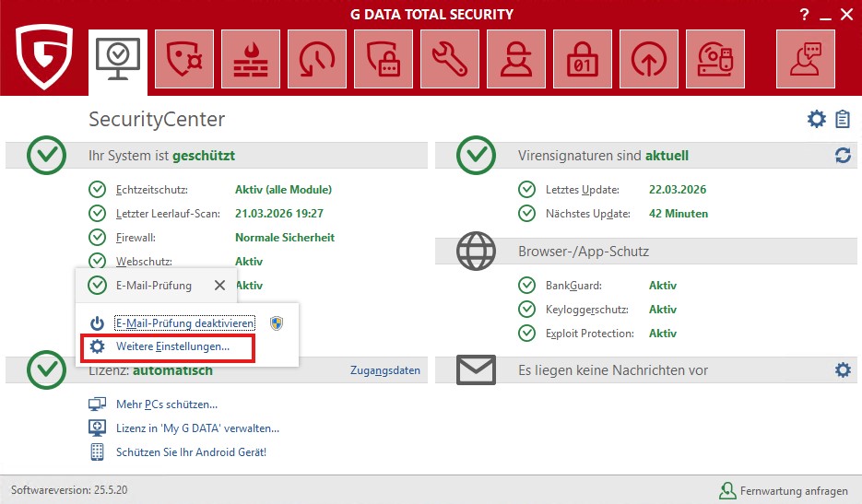Screen dimensions: 862x504
Task: Click the Aktiv (alle Module) value
Action: [x=283, y=190]
